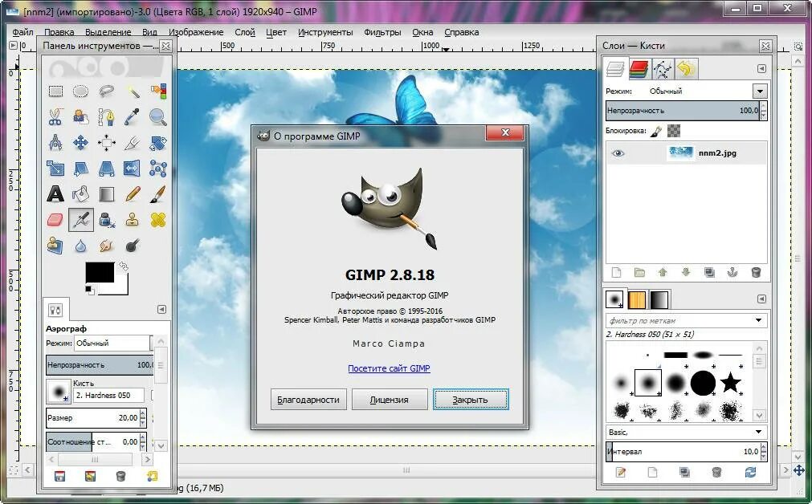Open the Посетите сайт GIMP link
The height and width of the screenshot is (504, 812).
389,368
